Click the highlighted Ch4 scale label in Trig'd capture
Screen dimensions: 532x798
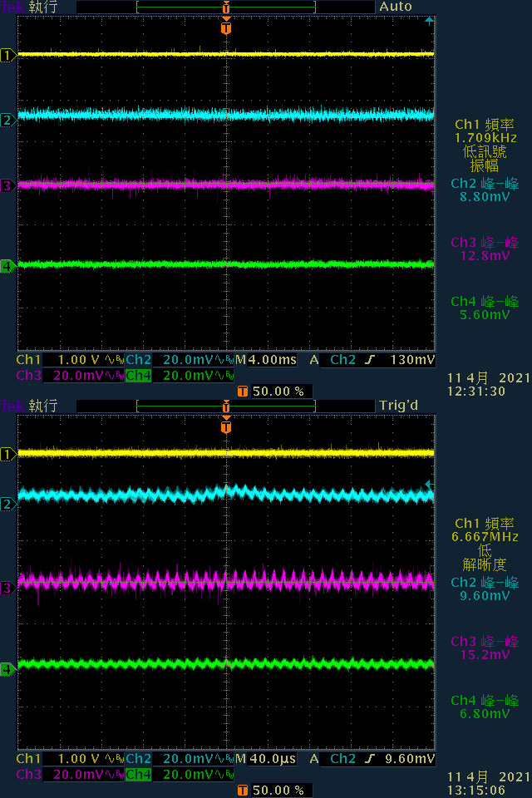click(x=139, y=775)
